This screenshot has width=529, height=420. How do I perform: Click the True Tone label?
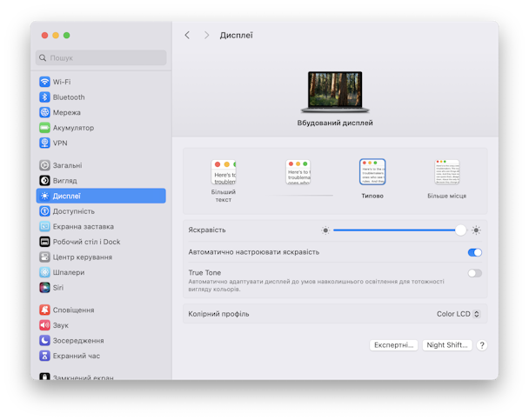click(x=204, y=273)
